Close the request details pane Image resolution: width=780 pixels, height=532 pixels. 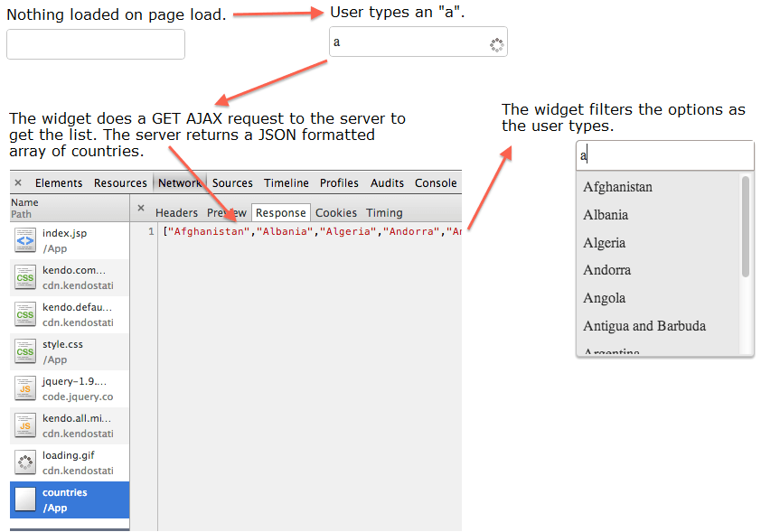pyautogui.click(x=141, y=209)
